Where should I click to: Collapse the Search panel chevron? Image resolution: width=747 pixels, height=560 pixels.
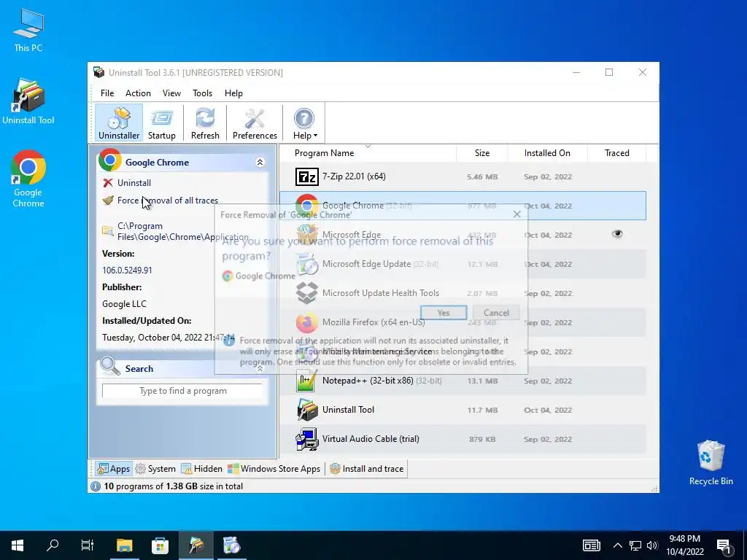[260, 368]
